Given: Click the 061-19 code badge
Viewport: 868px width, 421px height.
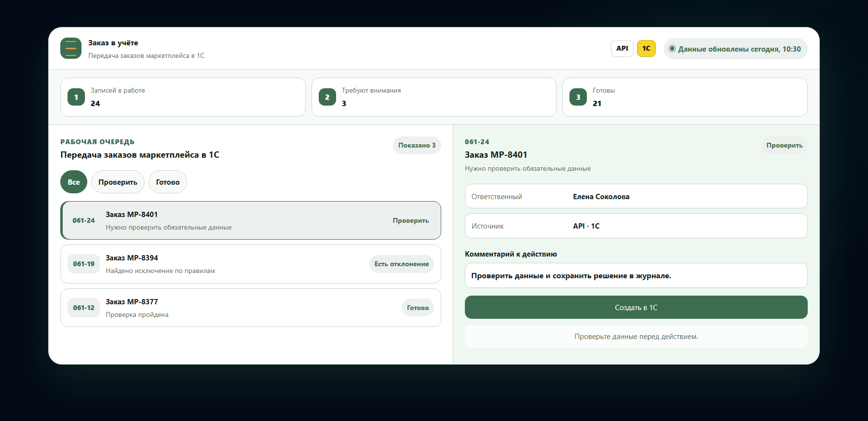Looking at the screenshot, I should pyautogui.click(x=84, y=264).
